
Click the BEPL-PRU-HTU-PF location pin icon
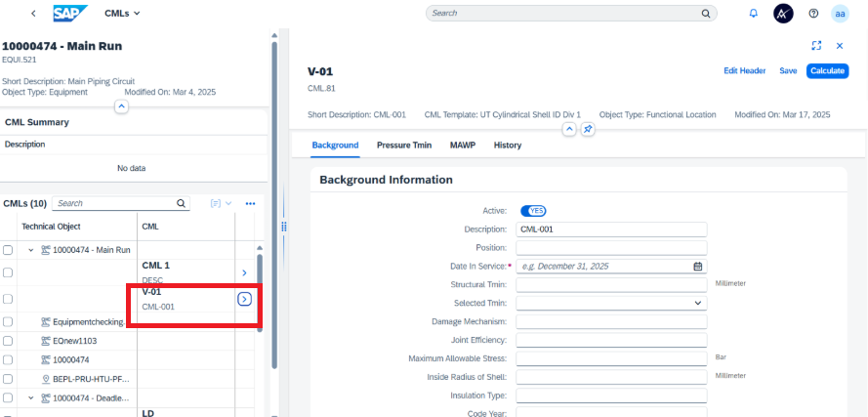(x=46, y=379)
